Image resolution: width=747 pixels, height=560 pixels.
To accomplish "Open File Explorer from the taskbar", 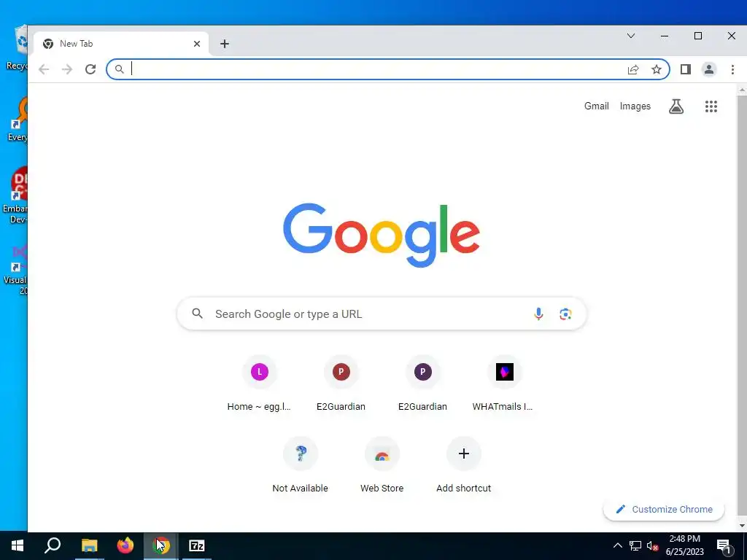I will click(x=89, y=545).
